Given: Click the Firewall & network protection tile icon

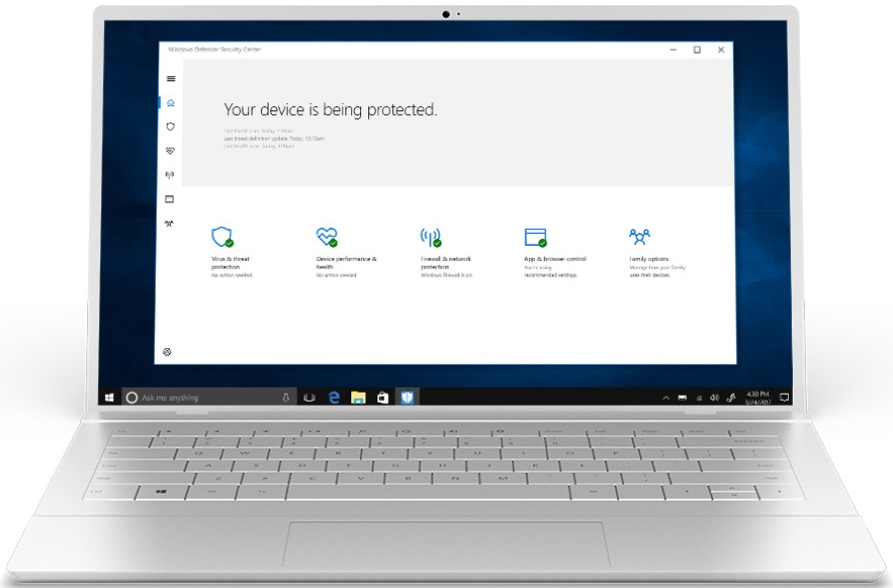Looking at the screenshot, I should coord(432,237).
